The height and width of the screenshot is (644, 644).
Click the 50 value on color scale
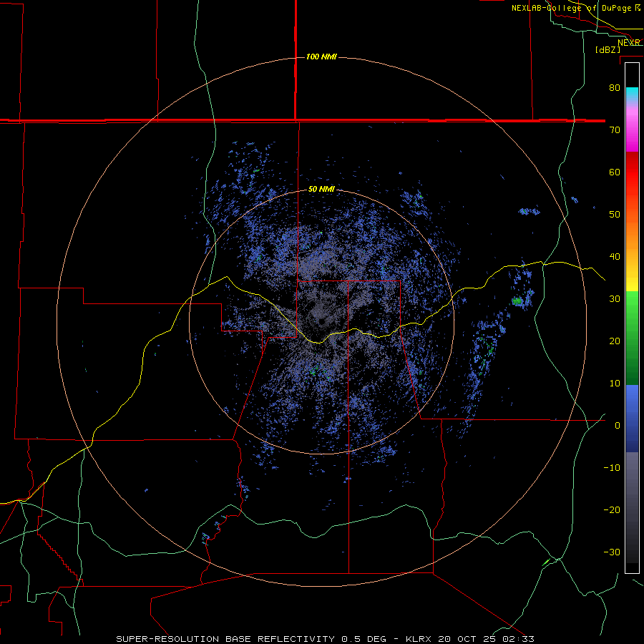615,215
